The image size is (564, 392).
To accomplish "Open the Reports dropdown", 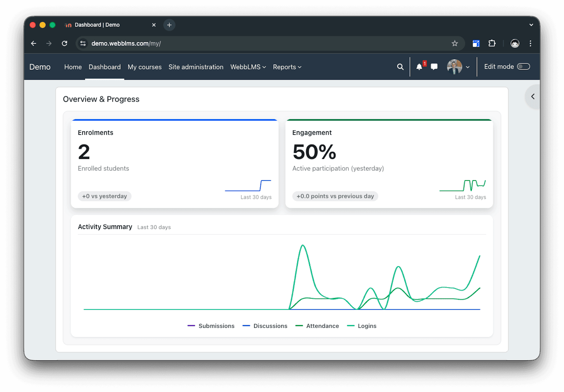I will [x=287, y=67].
